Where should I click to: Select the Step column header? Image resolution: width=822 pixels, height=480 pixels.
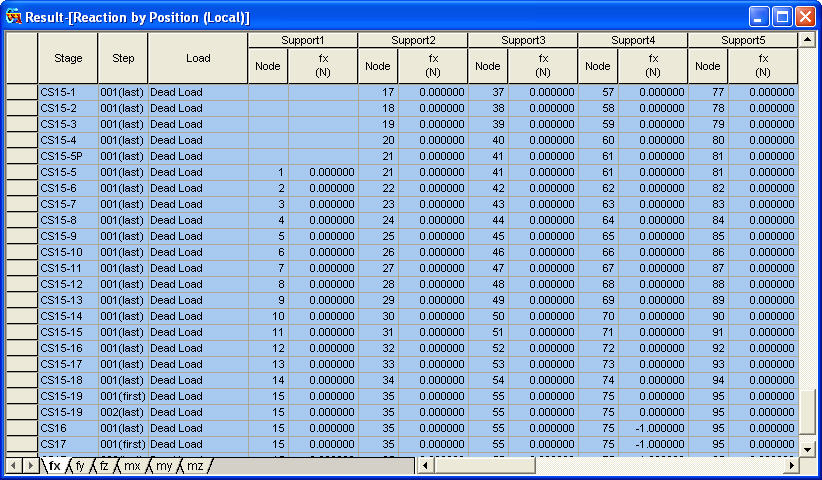coord(123,58)
